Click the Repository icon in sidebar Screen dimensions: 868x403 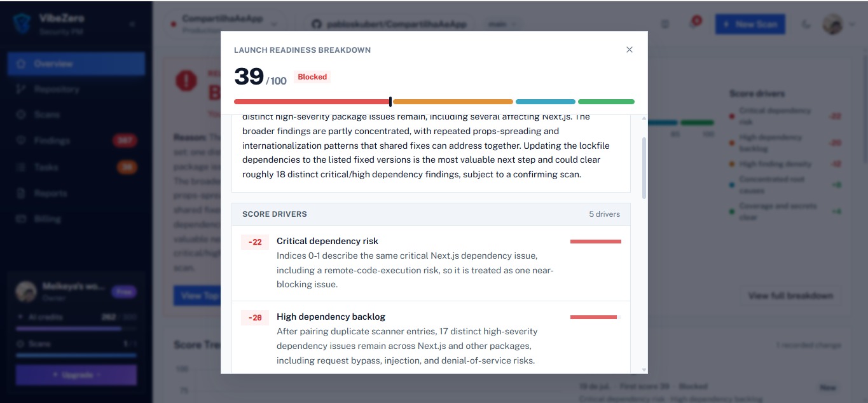click(22, 90)
